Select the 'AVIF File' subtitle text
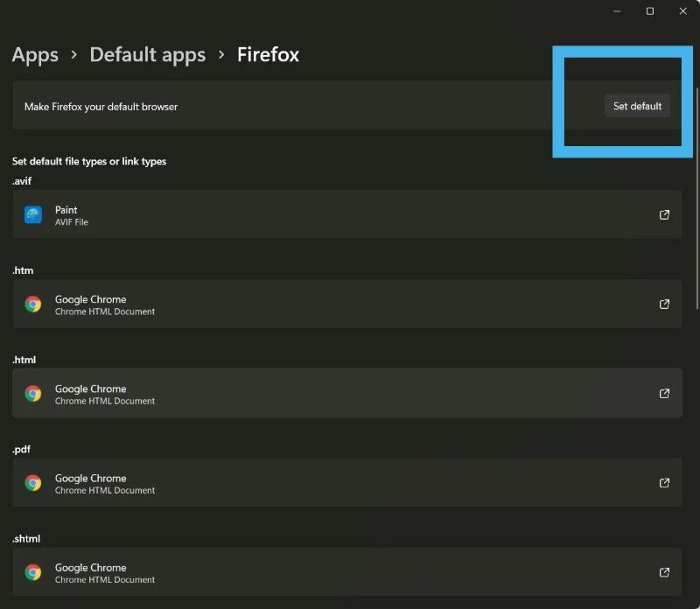 click(72, 222)
